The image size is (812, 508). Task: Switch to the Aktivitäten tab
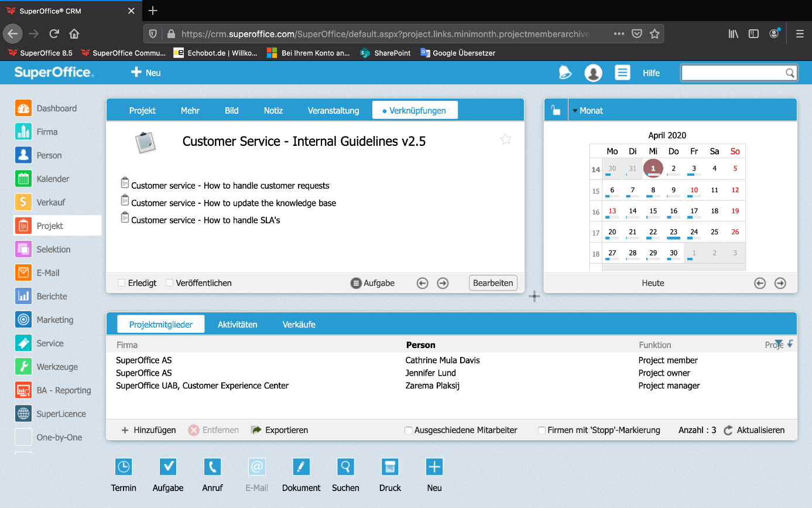click(x=237, y=323)
